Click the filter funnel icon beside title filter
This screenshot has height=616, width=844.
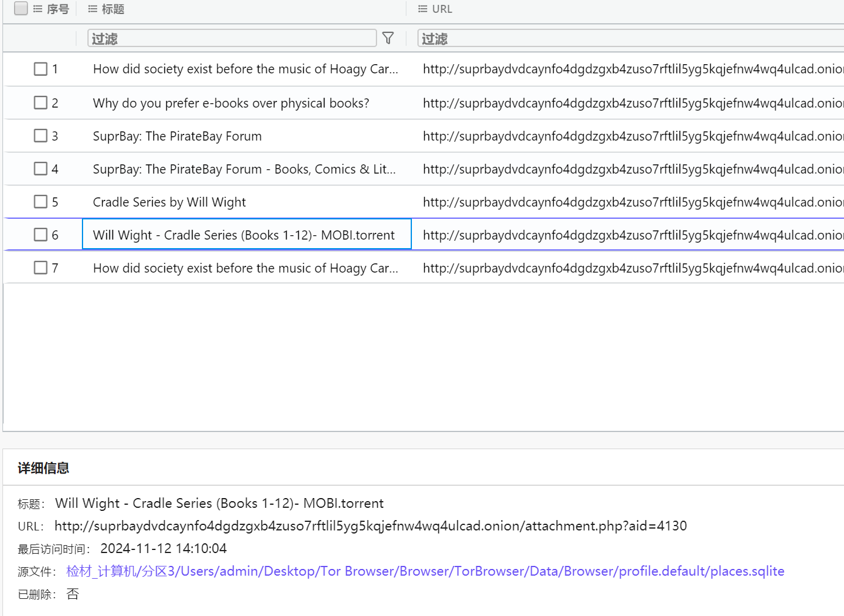388,38
